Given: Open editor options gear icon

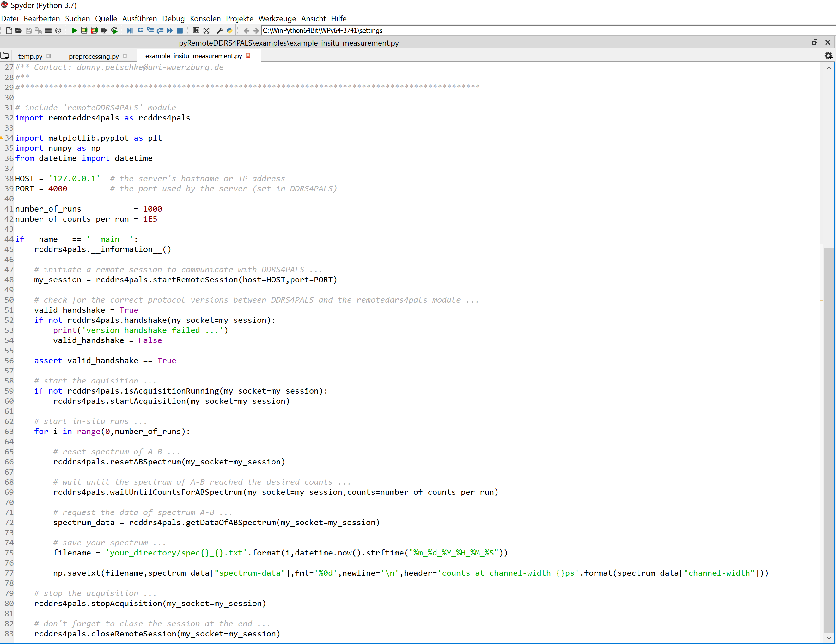Looking at the screenshot, I should 828,56.
